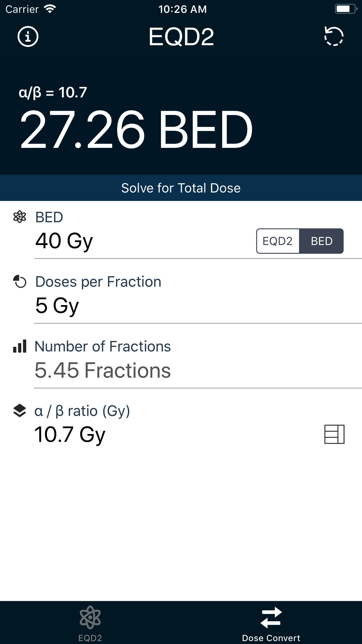The image size is (362, 644).
Task: Edit the 10.7 Gy α/β ratio value
Action: 70,435
